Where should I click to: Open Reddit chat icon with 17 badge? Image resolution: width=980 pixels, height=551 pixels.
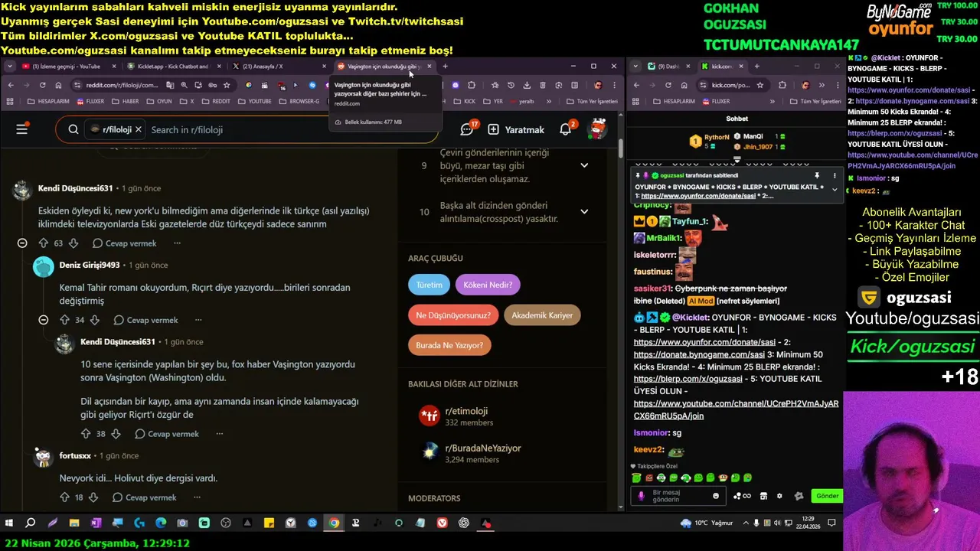[x=468, y=129]
